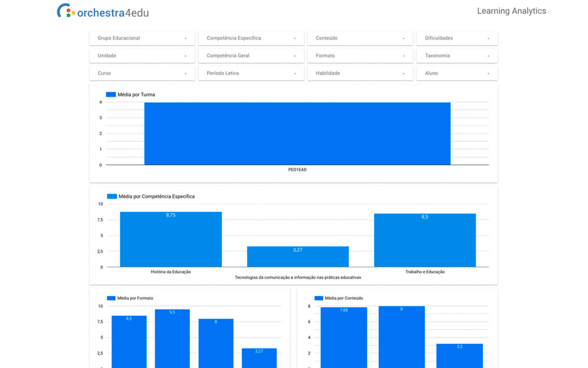Open the Formato filter dropdown
Viewport: 588px width, 368px height.
tap(360, 56)
